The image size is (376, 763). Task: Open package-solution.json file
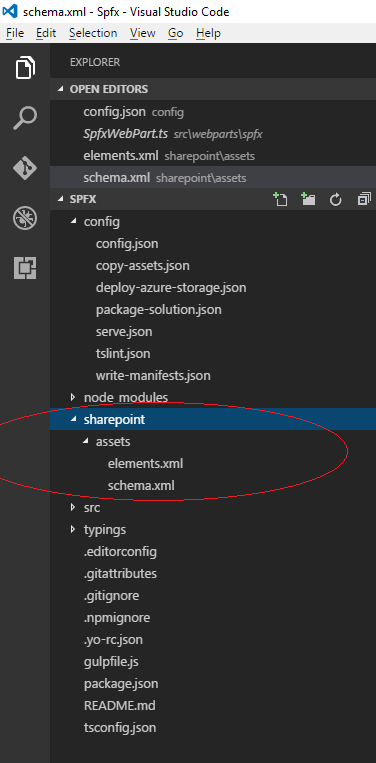(159, 309)
